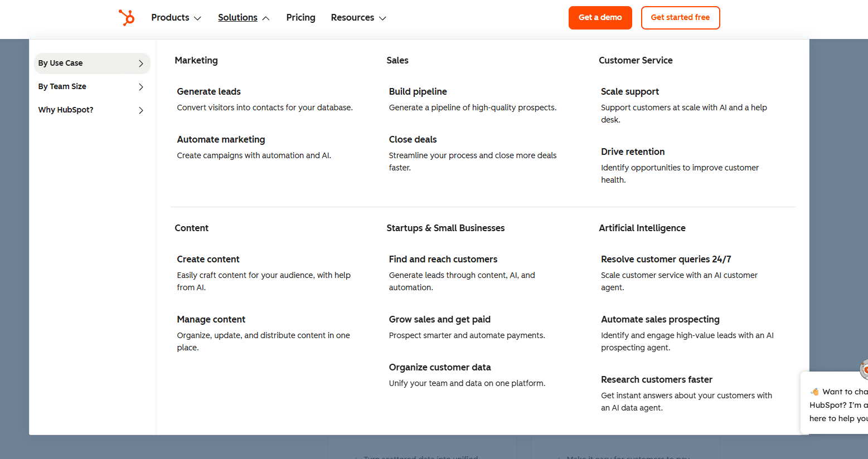
Task: Open the Build pipeline link
Action: (418, 91)
